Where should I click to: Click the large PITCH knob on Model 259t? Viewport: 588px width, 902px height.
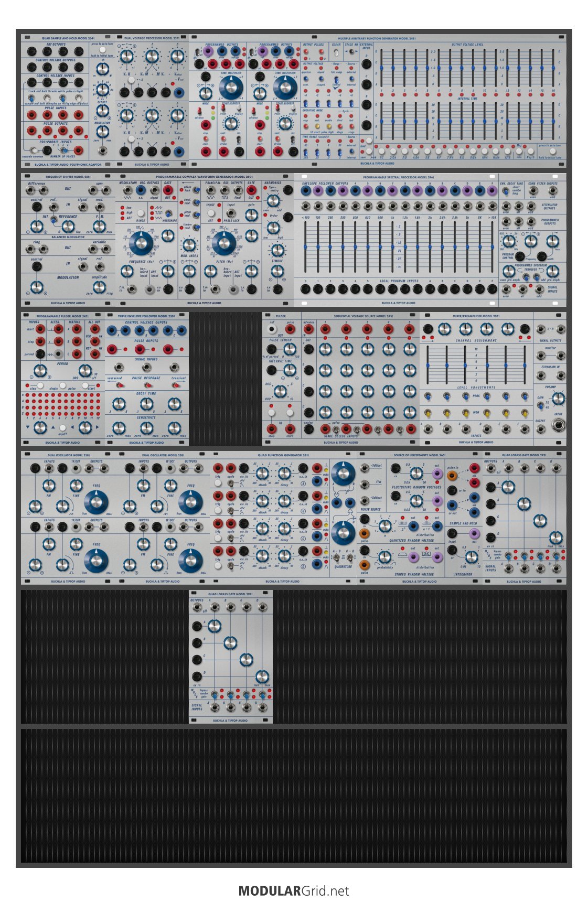pos(224,244)
